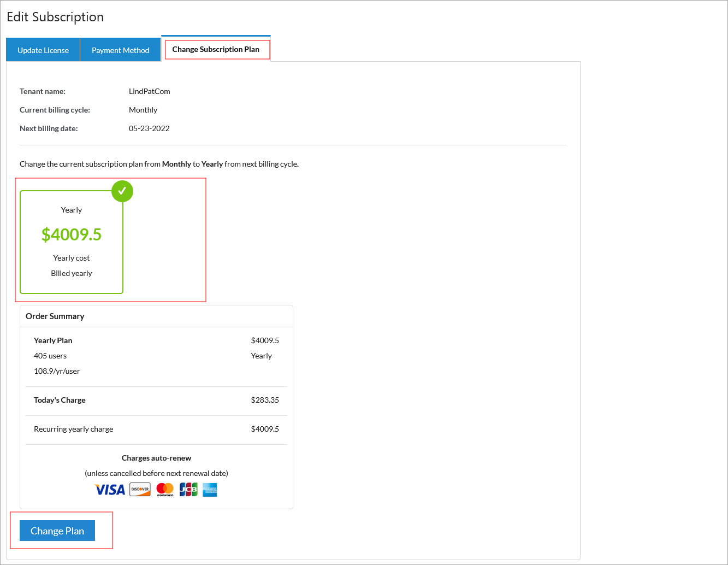
Task: Click the Today's Charge amount $283.35
Action: (265, 400)
